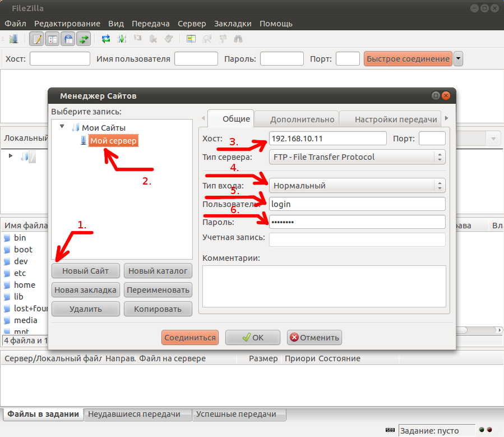
Task: Click the Переименовать button
Action: (x=158, y=289)
